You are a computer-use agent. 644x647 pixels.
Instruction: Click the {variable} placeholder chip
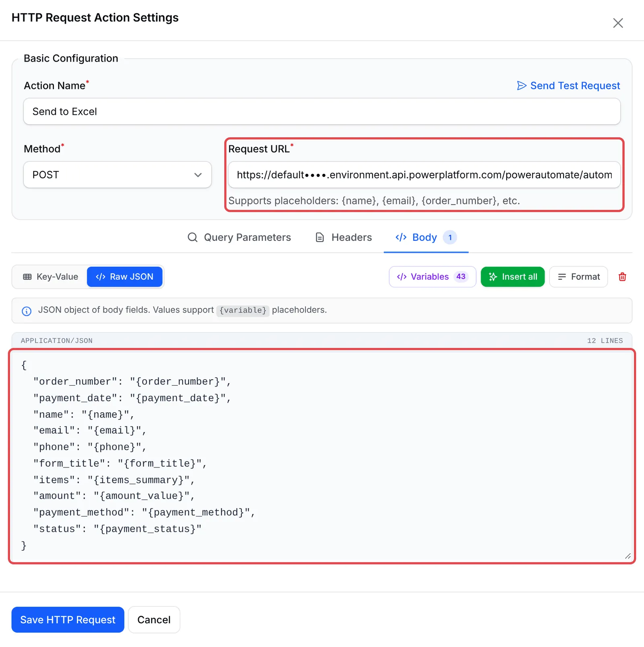point(243,310)
